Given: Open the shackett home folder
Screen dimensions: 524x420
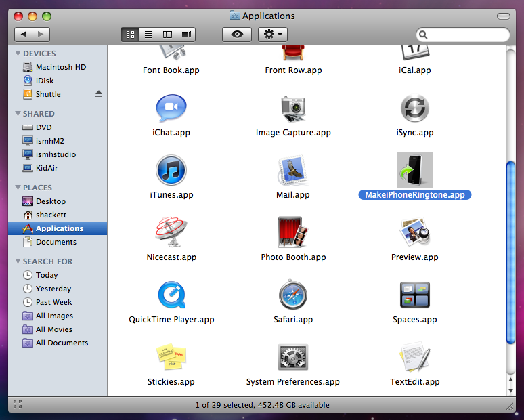Looking at the screenshot, I should coord(58,215).
